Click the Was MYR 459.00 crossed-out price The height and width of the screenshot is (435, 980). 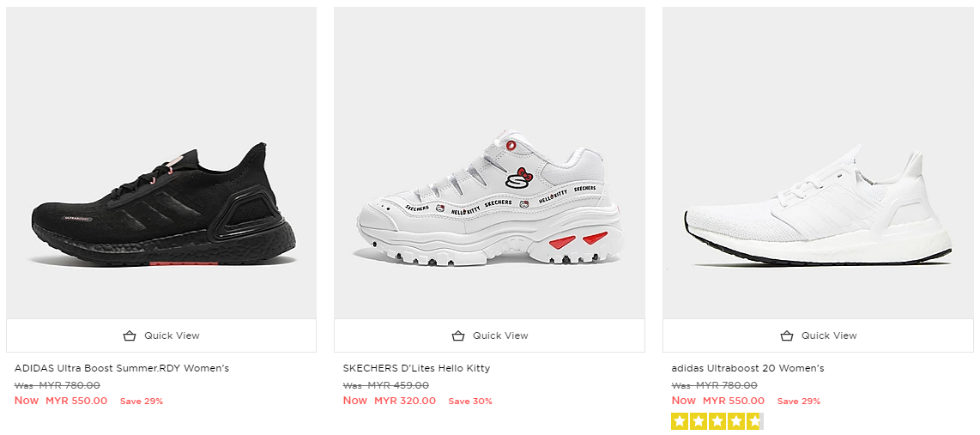[x=386, y=385]
